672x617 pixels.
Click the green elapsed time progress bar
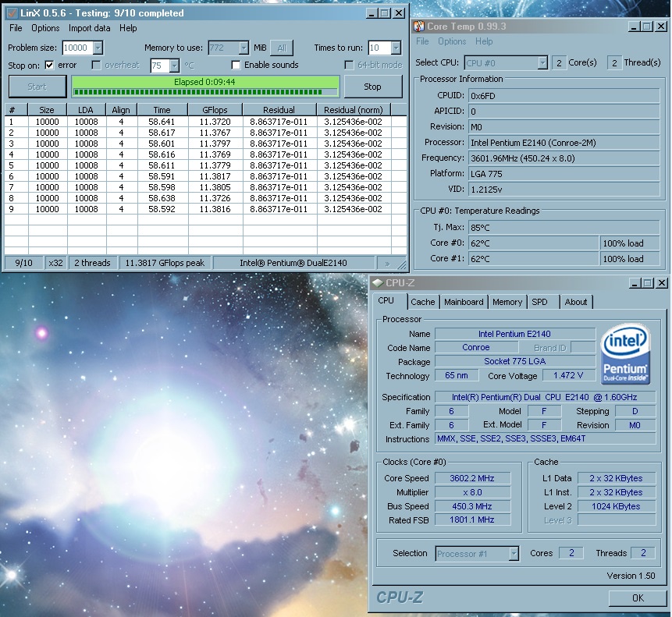tap(205, 86)
